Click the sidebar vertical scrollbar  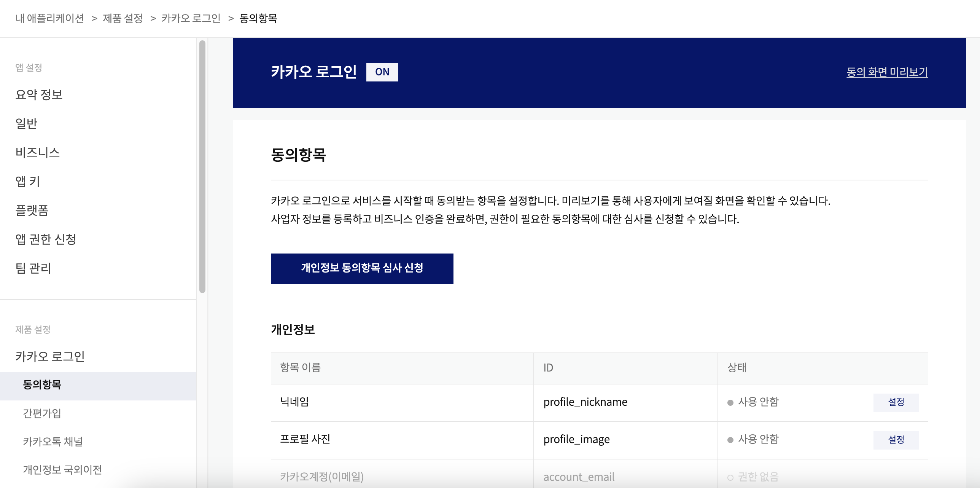(202, 167)
